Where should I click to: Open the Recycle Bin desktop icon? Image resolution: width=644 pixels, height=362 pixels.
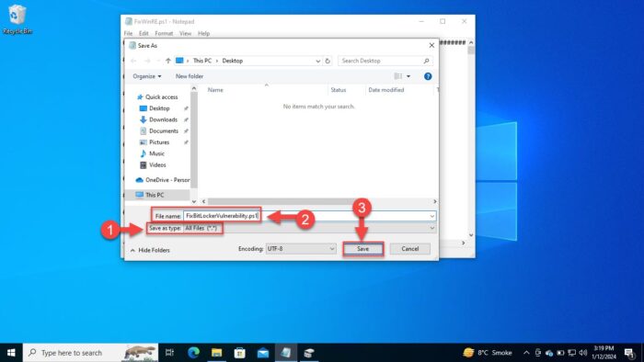(17, 19)
